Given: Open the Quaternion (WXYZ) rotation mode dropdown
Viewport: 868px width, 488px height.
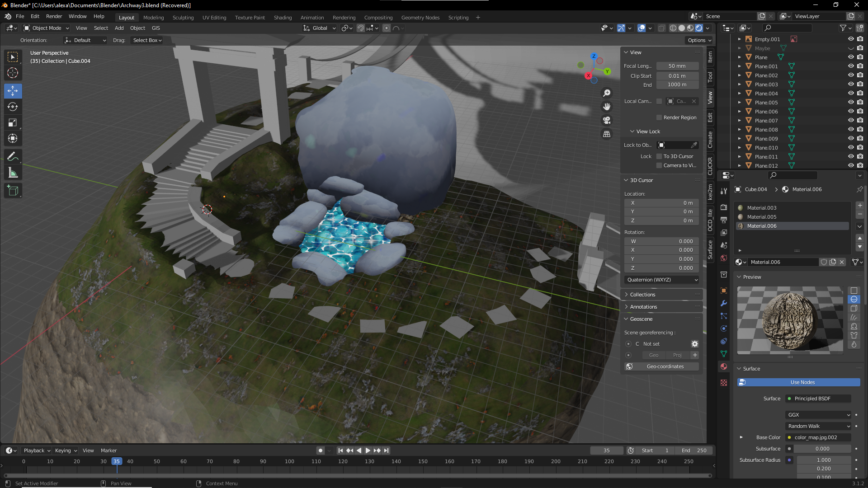Looking at the screenshot, I should (x=661, y=280).
